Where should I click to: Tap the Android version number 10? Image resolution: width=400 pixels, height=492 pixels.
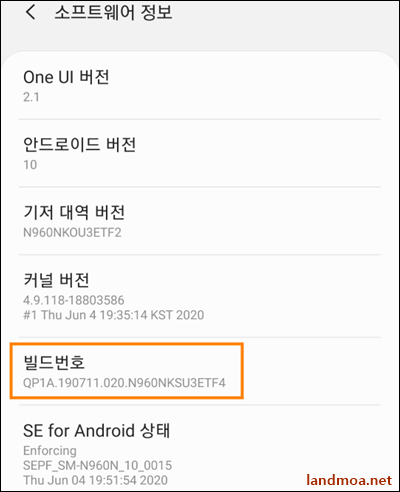pos(30,165)
